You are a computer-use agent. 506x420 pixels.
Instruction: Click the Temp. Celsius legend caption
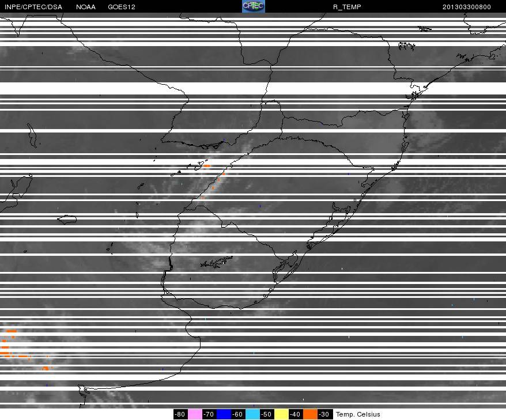358,414
